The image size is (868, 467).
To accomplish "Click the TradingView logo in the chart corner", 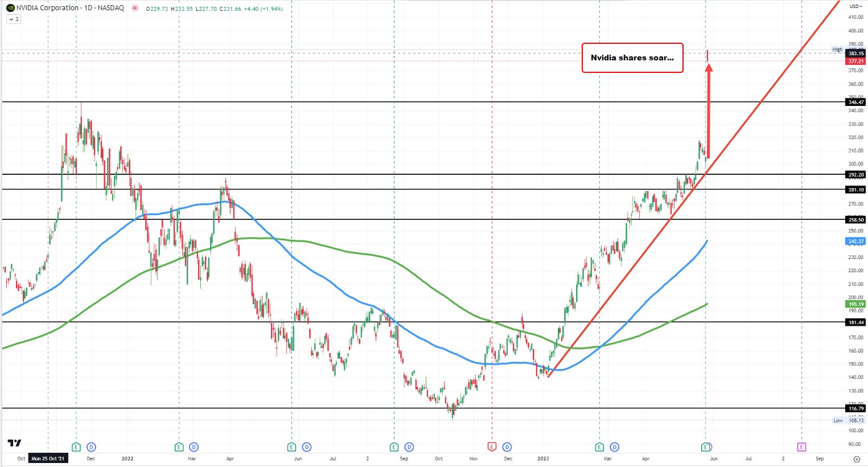I will (14, 443).
